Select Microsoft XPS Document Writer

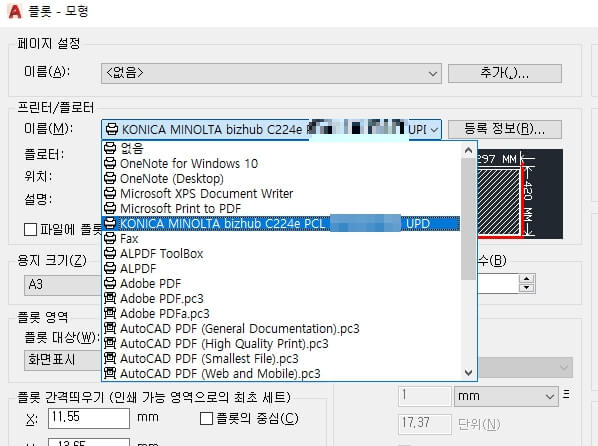(281, 193)
